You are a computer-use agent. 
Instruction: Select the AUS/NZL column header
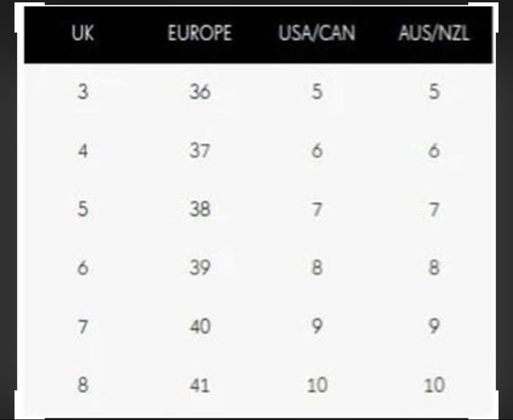coord(435,34)
